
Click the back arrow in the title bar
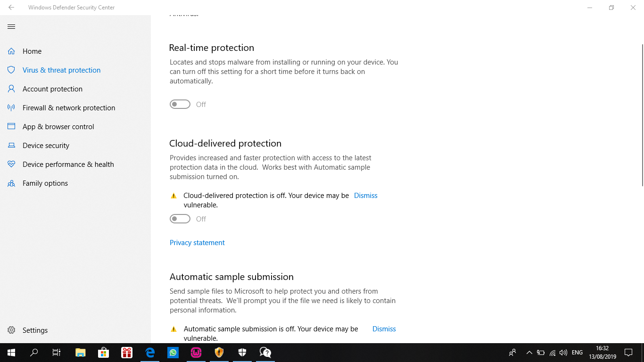click(x=11, y=8)
